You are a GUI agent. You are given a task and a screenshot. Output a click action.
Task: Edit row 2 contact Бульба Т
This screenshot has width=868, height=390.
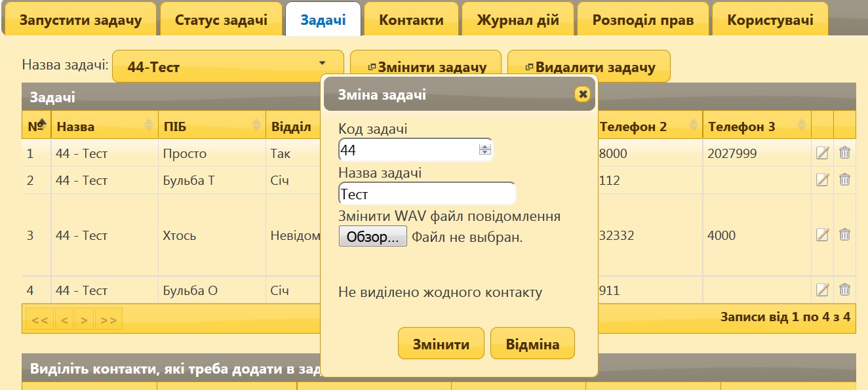pyautogui.click(x=822, y=180)
